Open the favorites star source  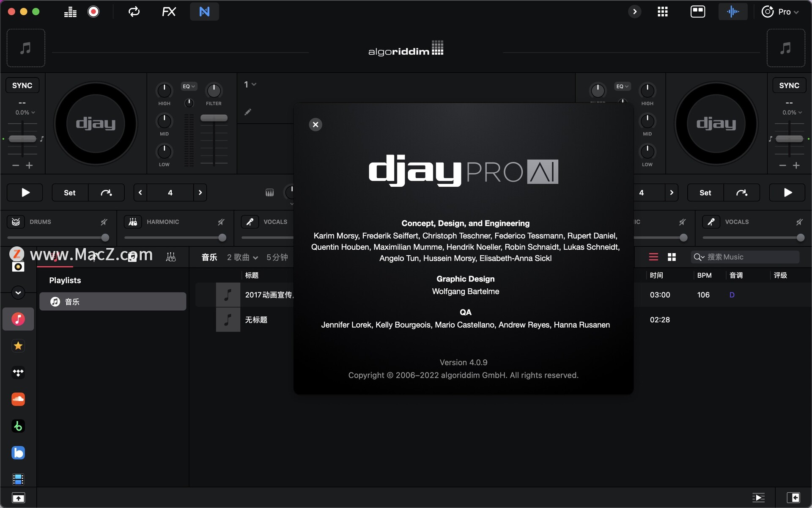coord(18,346)
